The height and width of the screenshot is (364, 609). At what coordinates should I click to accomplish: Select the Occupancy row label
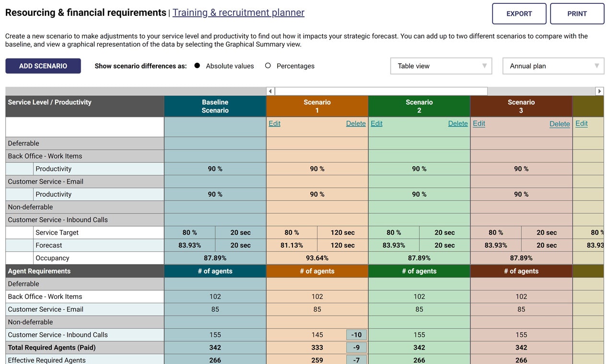(x=52, y=258)
